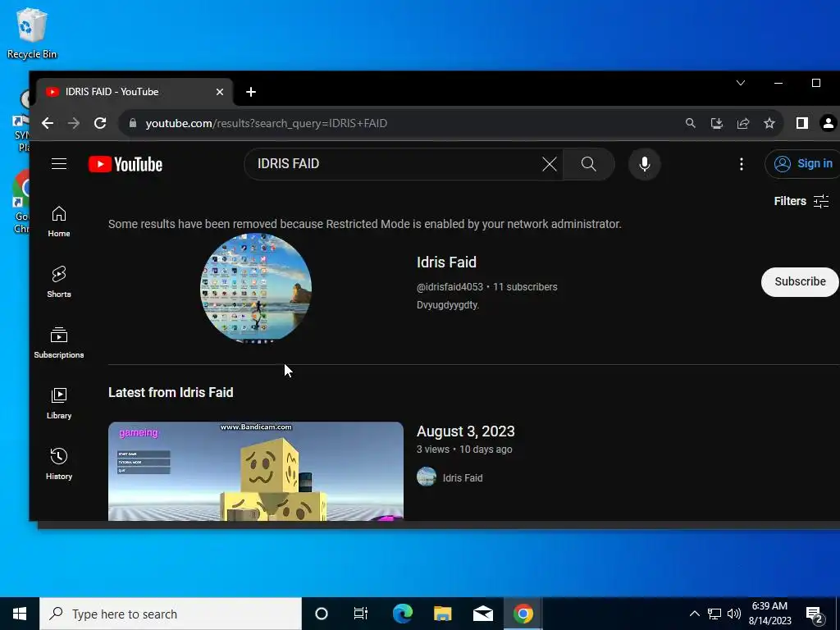Open History in the sidebar
840x630 pixels.
click(x=59, y=464)
